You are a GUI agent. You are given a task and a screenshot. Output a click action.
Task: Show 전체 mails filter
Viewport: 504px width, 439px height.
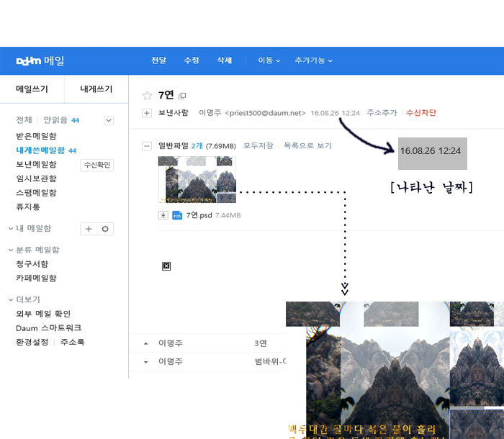24,120
